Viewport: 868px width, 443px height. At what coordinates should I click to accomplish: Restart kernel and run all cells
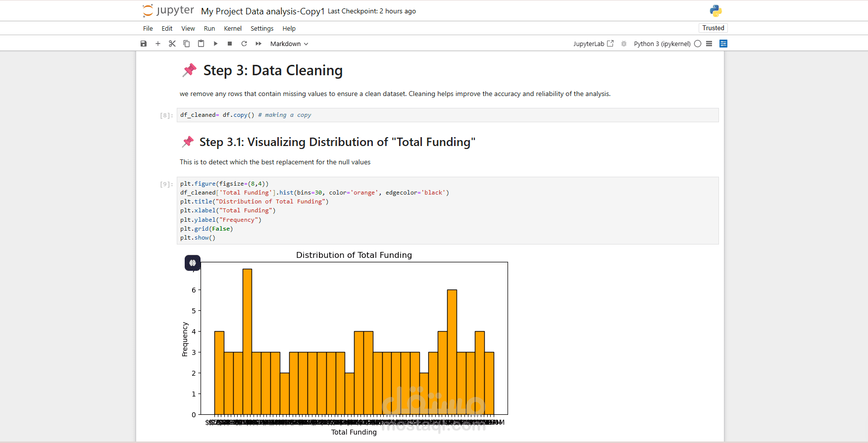pos(258,44)
